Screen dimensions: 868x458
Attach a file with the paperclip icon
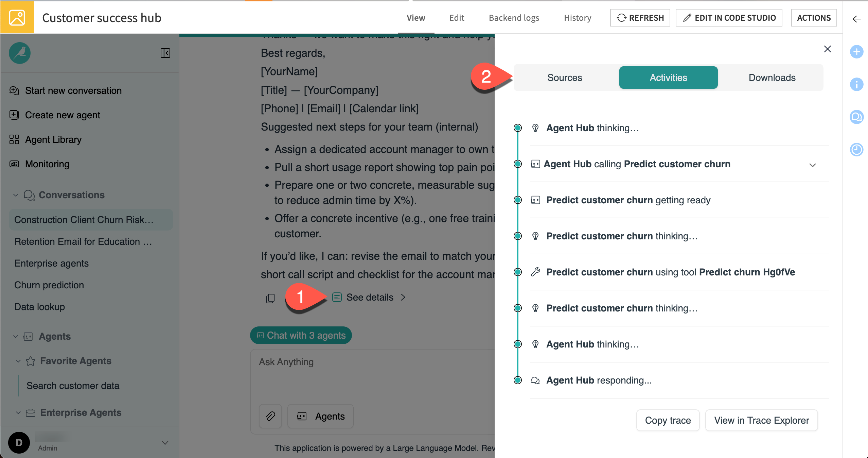[270, 416]
